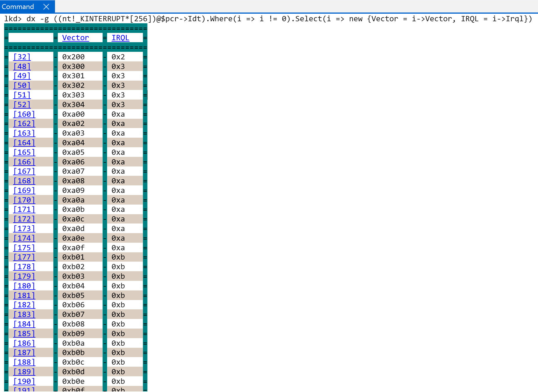This screenshot has width=538, height=392.
Task: Click the 0xa0f vector value cell
Action: (x=73, y=248)
